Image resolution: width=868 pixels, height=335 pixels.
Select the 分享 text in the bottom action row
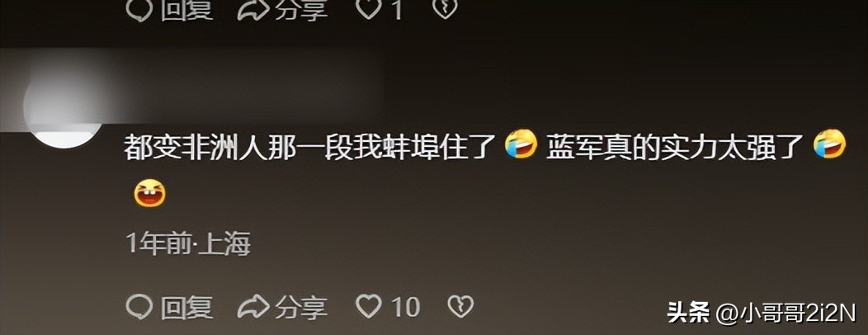(x=302, y=307)
